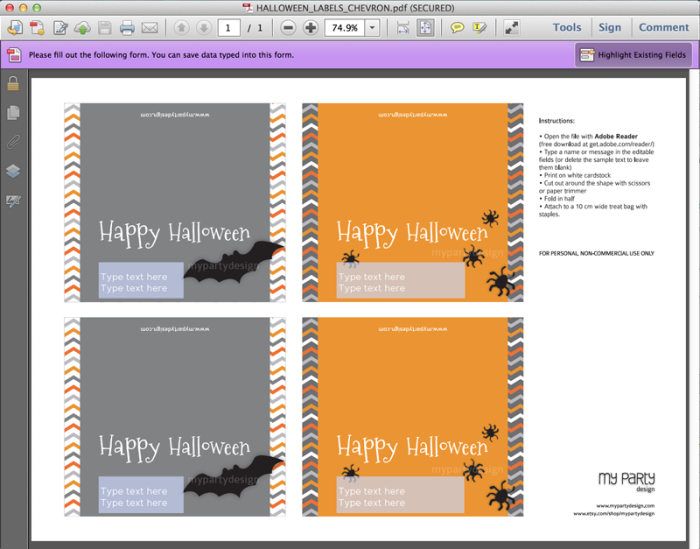The width and height of the screenshot is (700, 549).
Task: Go to the next page arrow
Action: click(203, 27)
